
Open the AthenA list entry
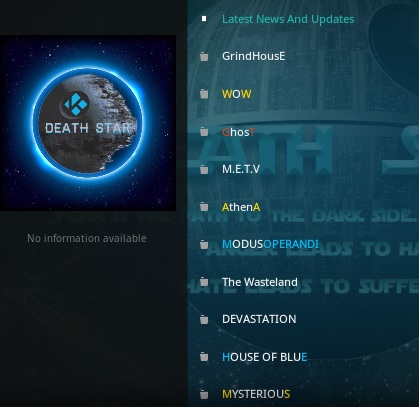coord(241,207)
